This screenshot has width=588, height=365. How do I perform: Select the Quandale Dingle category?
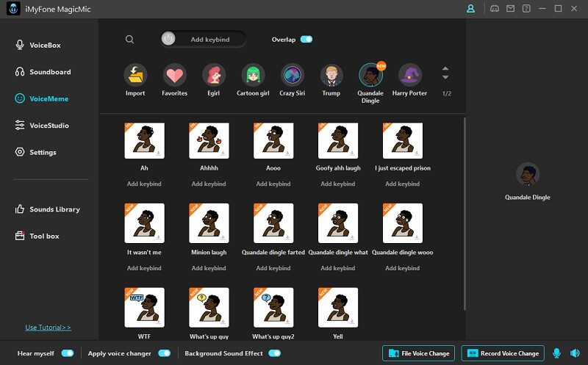[370, 75]
